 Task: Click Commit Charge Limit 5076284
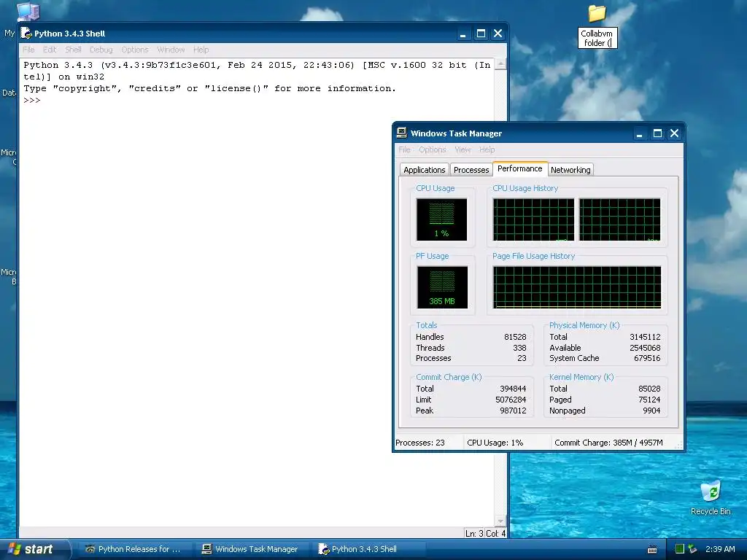coord(511,400)
